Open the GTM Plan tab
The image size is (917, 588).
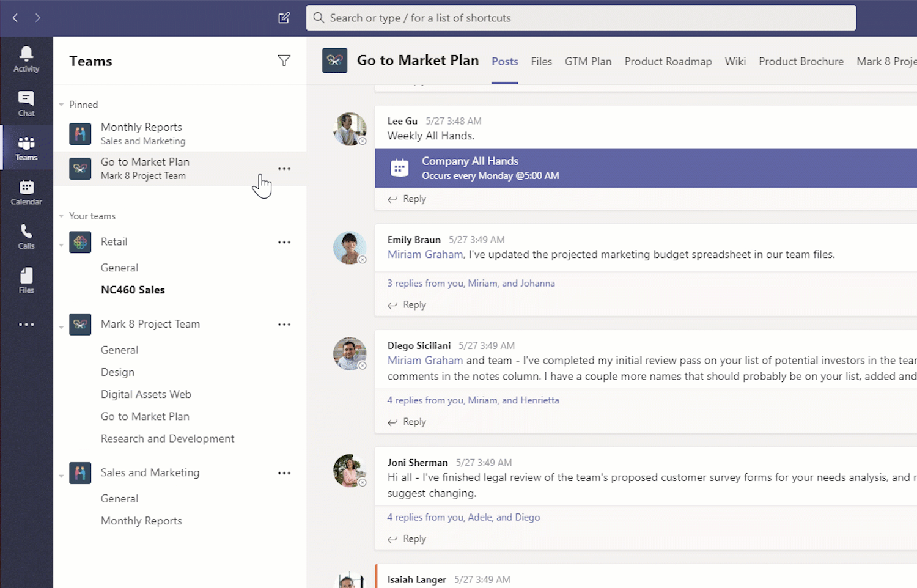point(588,61)
